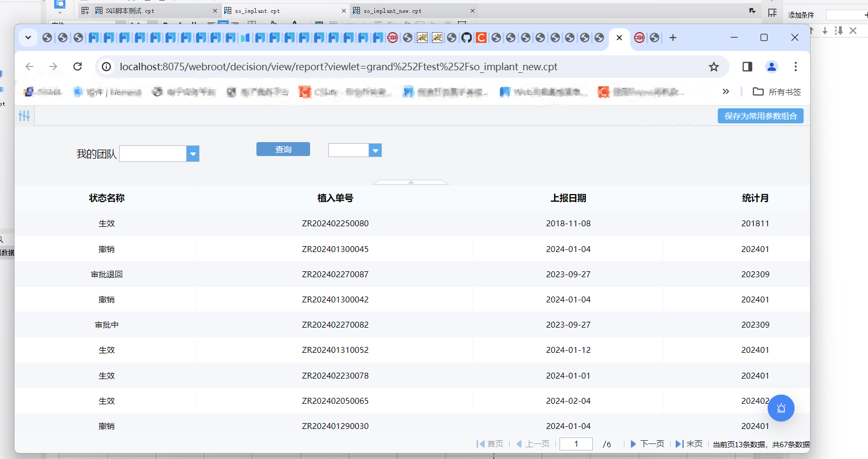Click date cell 2024-02-04
The width and height of the screenshot is (868, 459).
(568, 401)
